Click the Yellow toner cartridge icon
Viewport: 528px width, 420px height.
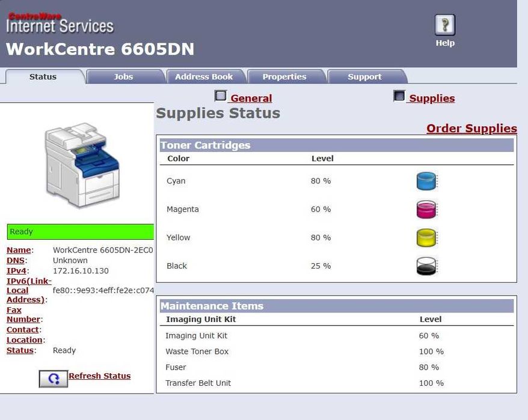click(426, 237)
